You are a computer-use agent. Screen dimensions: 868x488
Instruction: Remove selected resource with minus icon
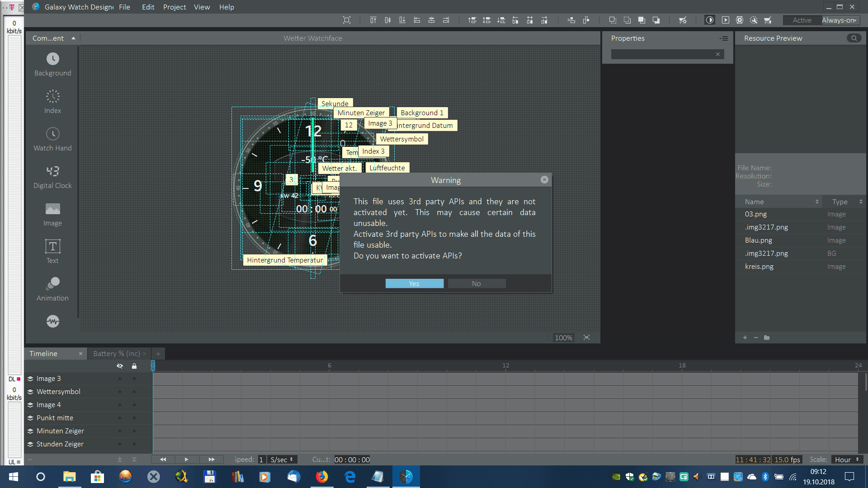756,338
